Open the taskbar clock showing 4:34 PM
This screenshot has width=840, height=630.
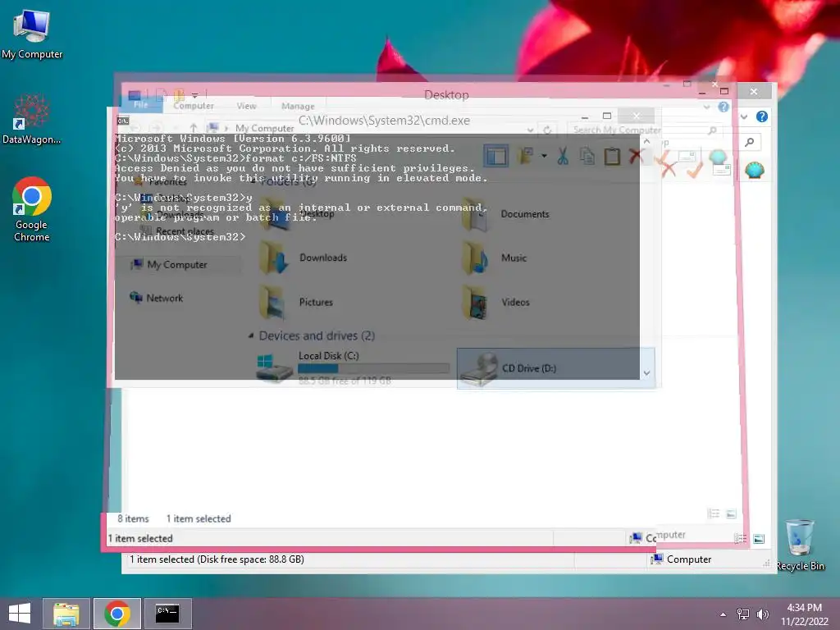(804, 614)
